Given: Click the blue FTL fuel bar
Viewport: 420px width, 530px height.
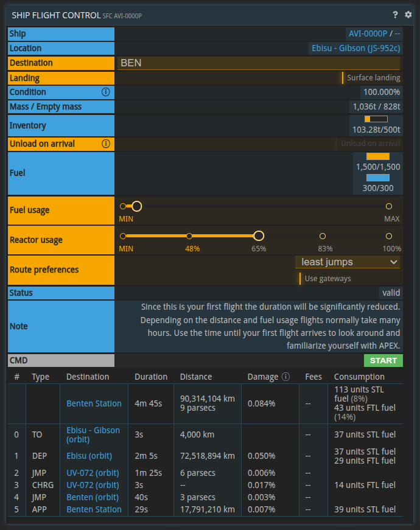Looking at the screenshot, I should click(378, 178).
